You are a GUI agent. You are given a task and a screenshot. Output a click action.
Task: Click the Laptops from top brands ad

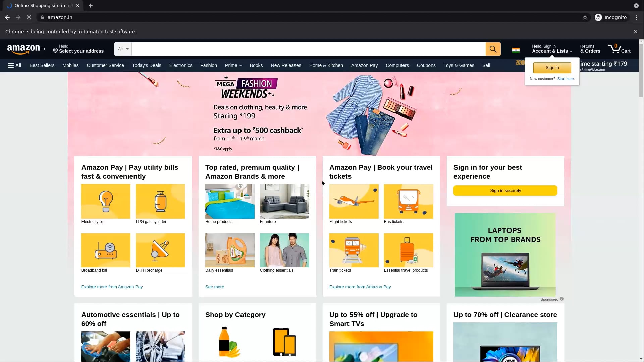point(505,255)
